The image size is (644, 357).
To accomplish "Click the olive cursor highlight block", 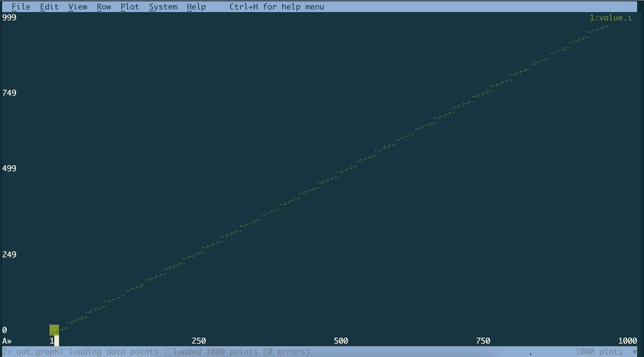I will (54, 330).
